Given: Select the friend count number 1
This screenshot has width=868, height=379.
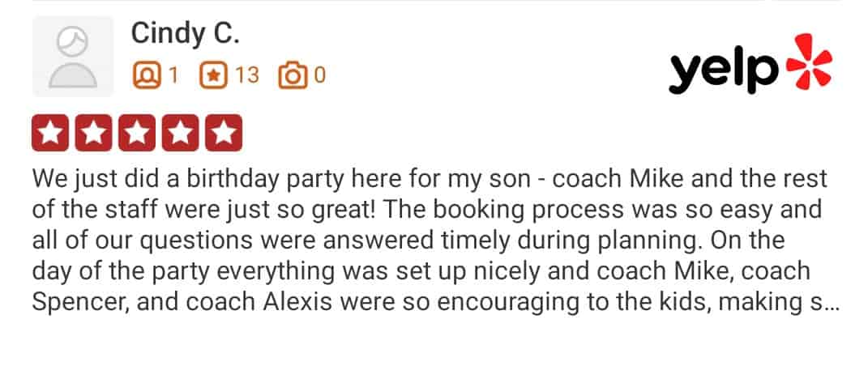Looking at the screenshot, I should (x=173, y=75).
